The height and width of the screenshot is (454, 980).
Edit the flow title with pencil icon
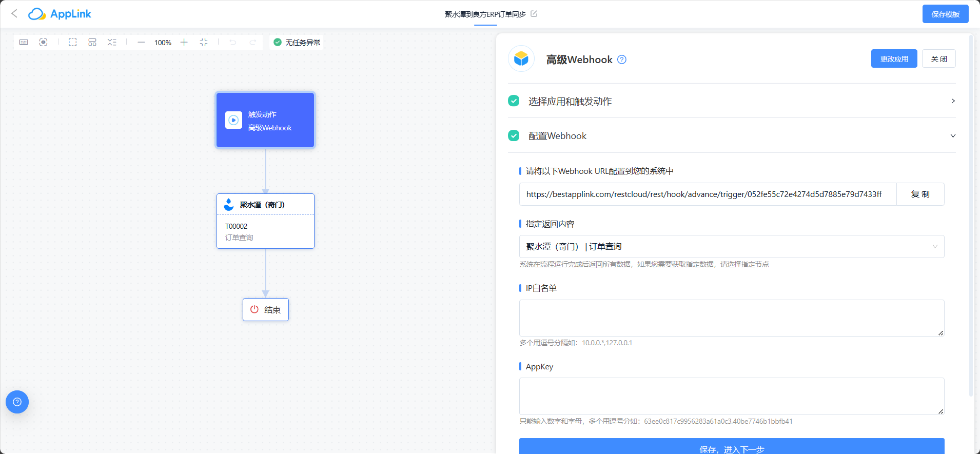pyautogui.click(x=534, y=14)
